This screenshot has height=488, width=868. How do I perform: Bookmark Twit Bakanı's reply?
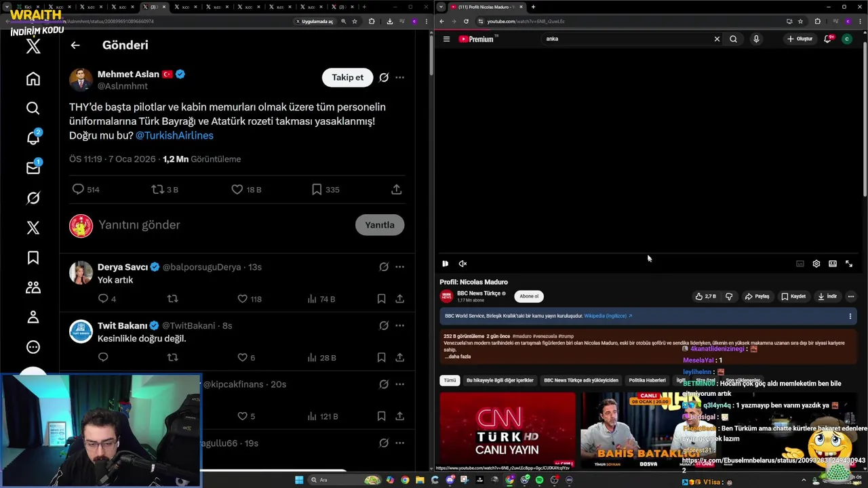[x=381, y=357]
